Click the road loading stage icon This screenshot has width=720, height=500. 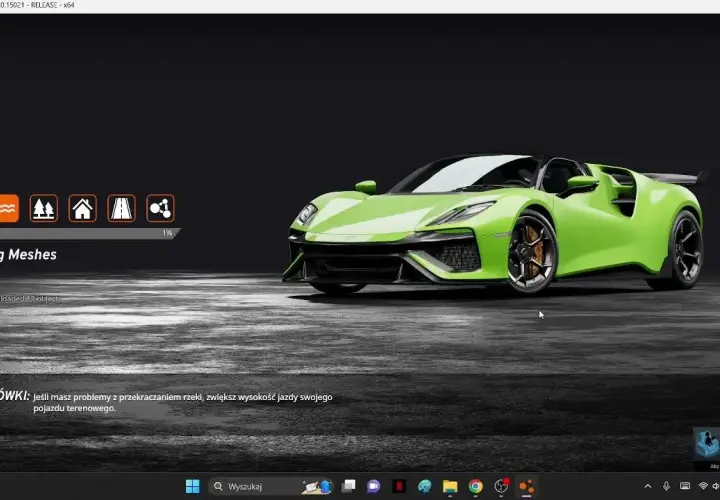pyautogui.click(x=121, y=208)
